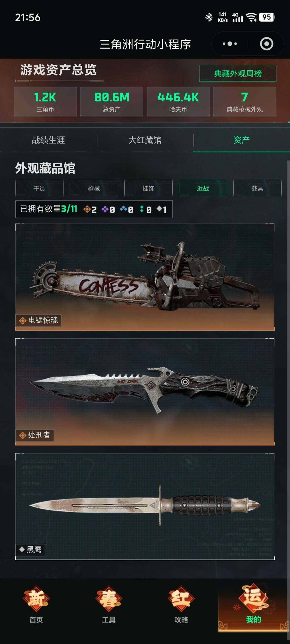Viewport: 290px width, 644px height.
Task: Go to 首页 home icon
Action: pos(36,604)
